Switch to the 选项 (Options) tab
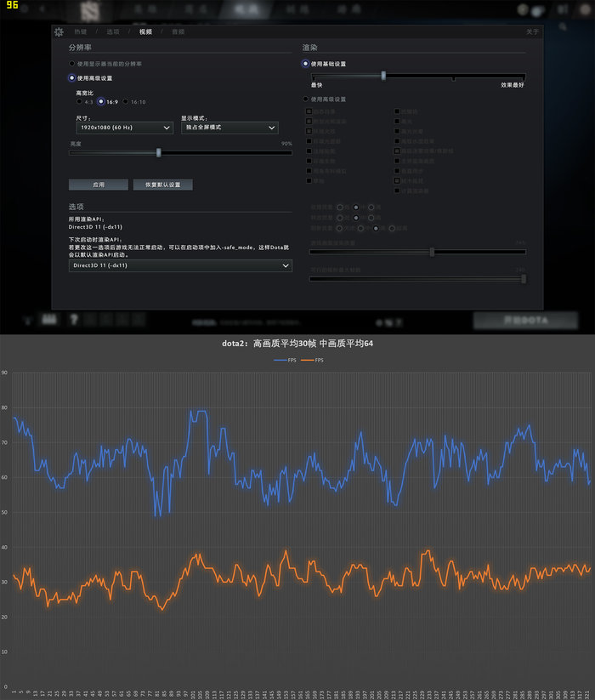Image resolution: width=595 pixels, height=700 pixels. click(113, 31)
